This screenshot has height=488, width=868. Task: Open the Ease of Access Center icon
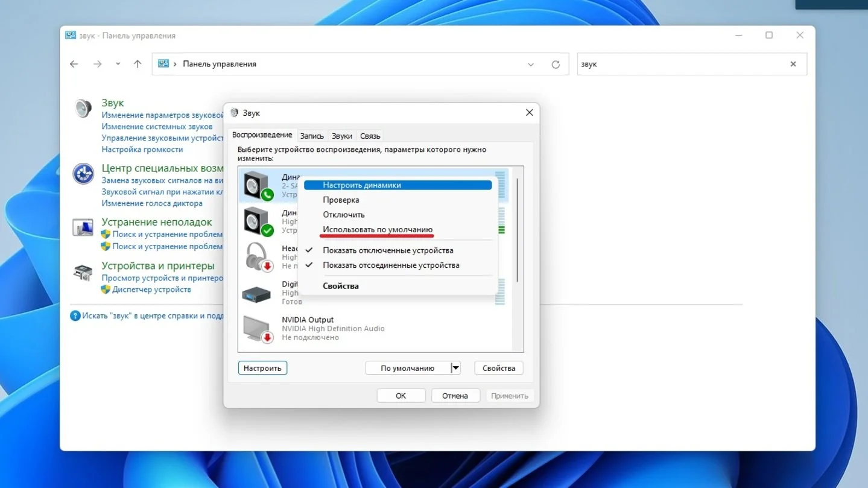[83, 174]
